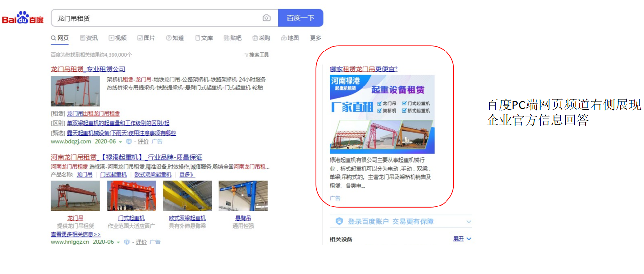
Task: Click the 百度一下 search button
Action: point(300,18)
